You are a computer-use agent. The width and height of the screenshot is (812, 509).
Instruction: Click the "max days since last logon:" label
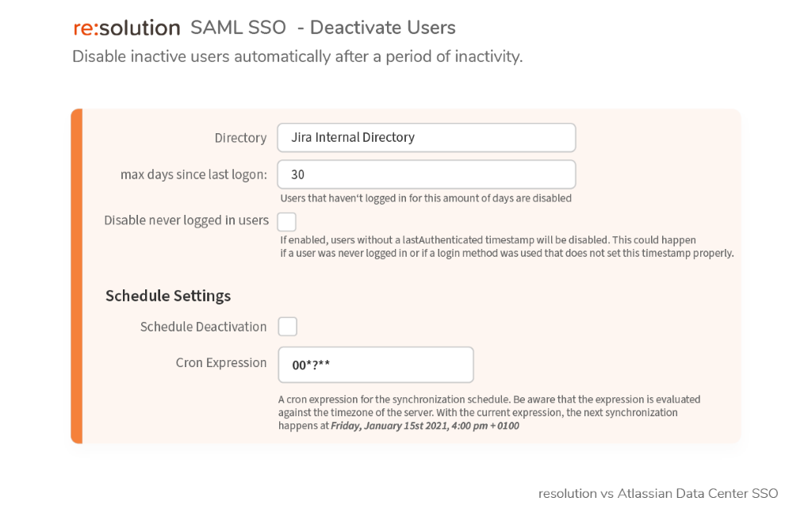(x=193, y=174)
